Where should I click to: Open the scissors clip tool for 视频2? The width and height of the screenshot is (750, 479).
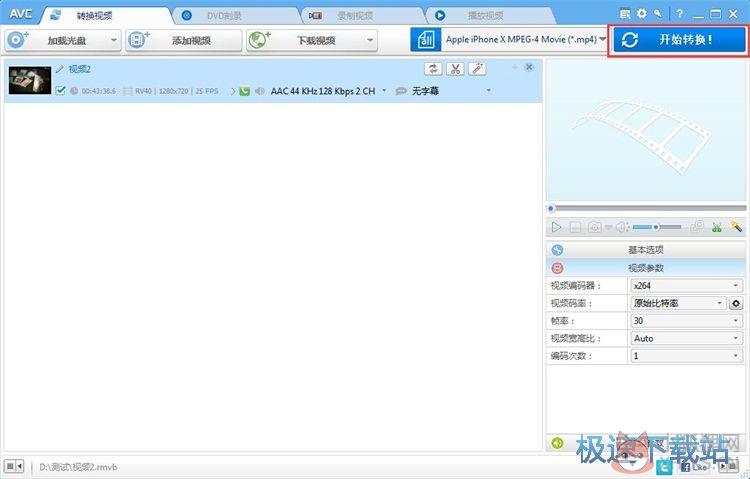tap(455, 69)
